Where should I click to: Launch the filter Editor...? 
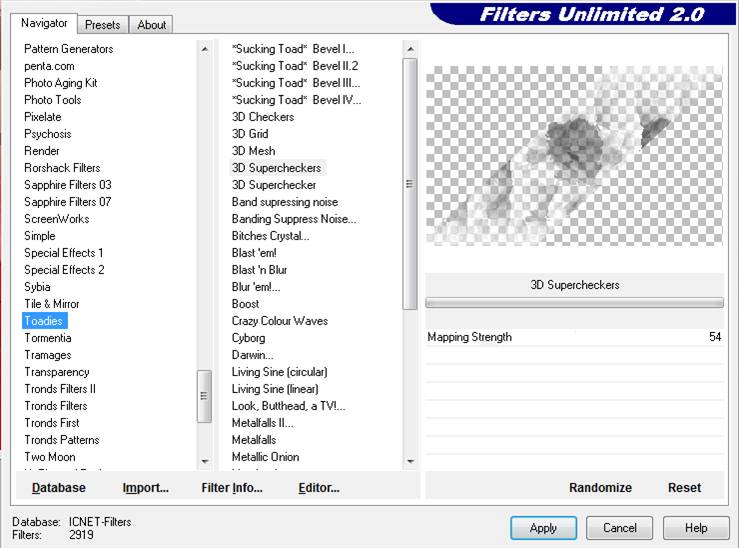point(318,488)
